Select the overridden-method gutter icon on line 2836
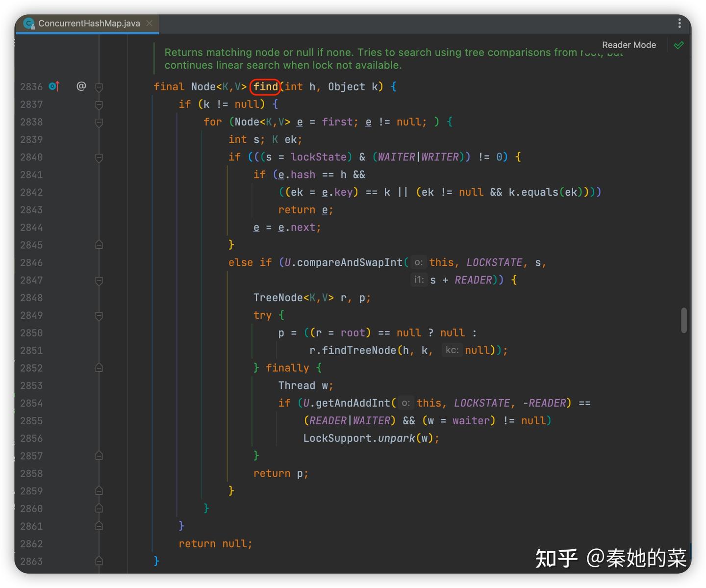The width and height of the screenshot is (706, 588). pos(54,86)
